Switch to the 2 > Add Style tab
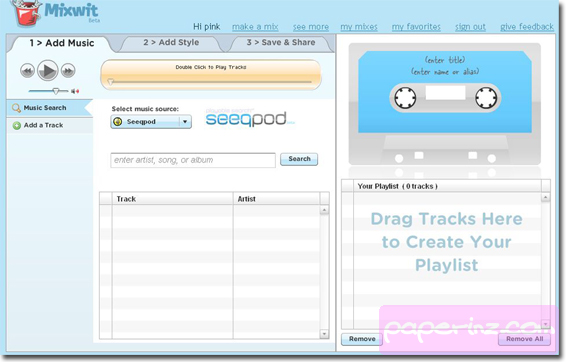Viewport: 570px width, 362px height. click(171, 43)
